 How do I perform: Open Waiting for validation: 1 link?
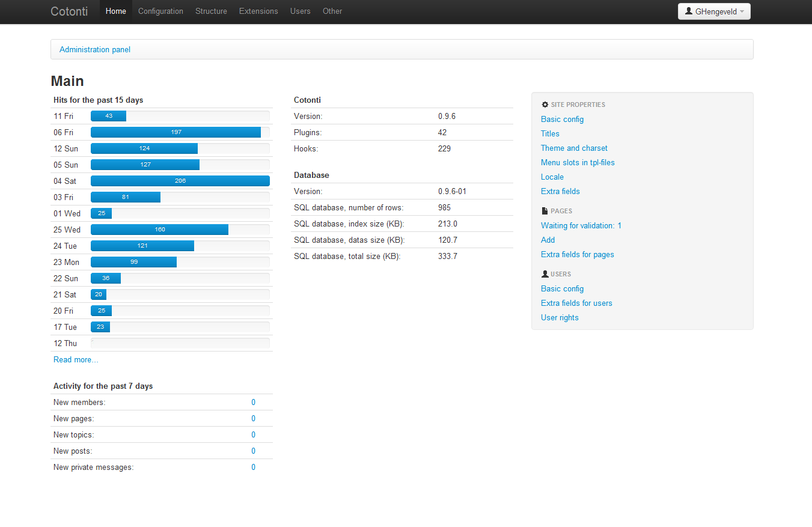581,226
